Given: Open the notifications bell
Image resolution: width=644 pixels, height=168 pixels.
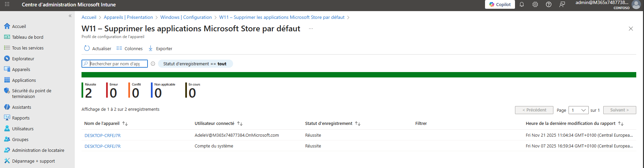Looking at the screenshot, I should tap(522, 4).
